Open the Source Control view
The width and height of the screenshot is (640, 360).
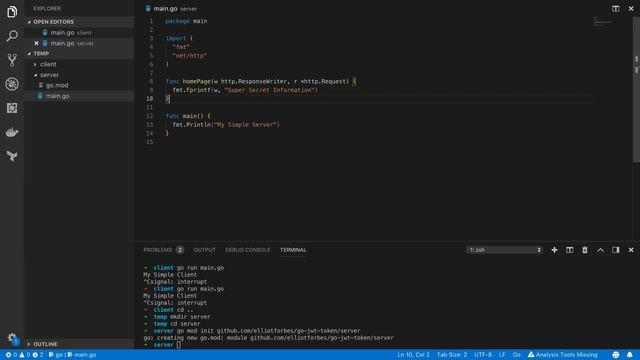click(x=12, y=60)
